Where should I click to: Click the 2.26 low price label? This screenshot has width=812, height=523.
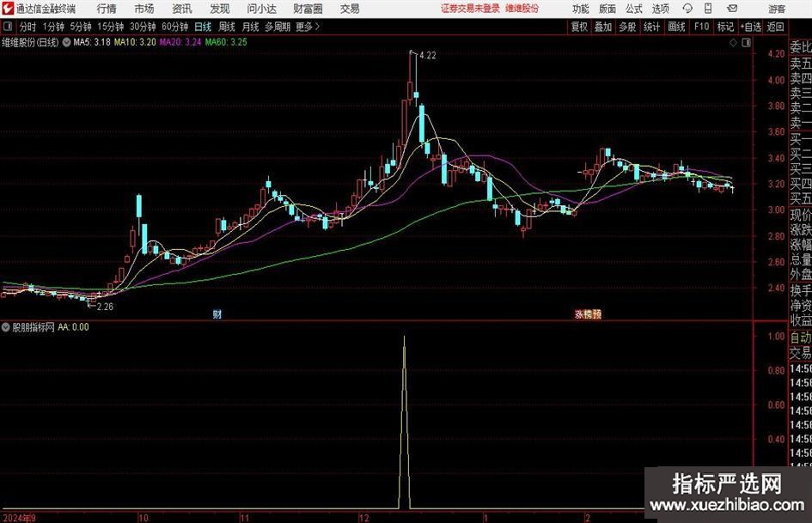(x=105, y=307)
